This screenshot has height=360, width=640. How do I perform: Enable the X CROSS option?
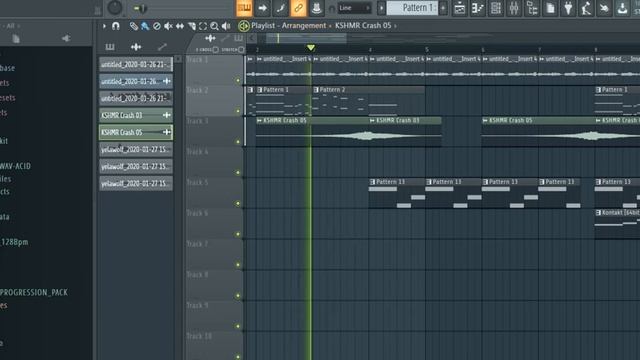pos(216,50)
